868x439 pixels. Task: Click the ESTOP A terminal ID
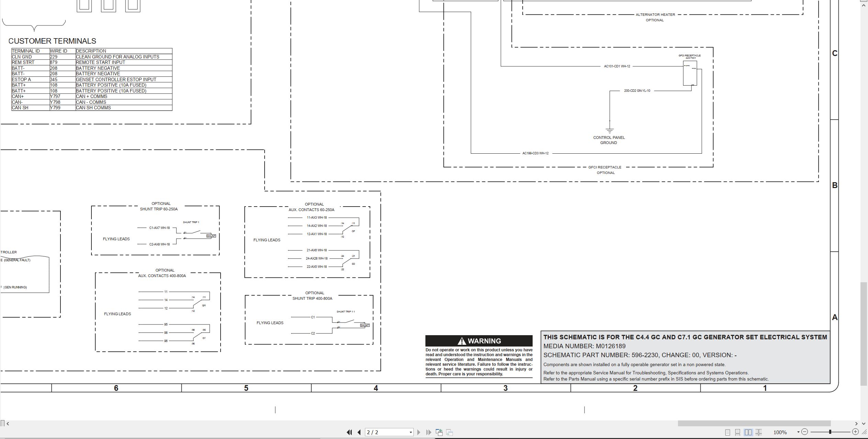tap(21, 79)
